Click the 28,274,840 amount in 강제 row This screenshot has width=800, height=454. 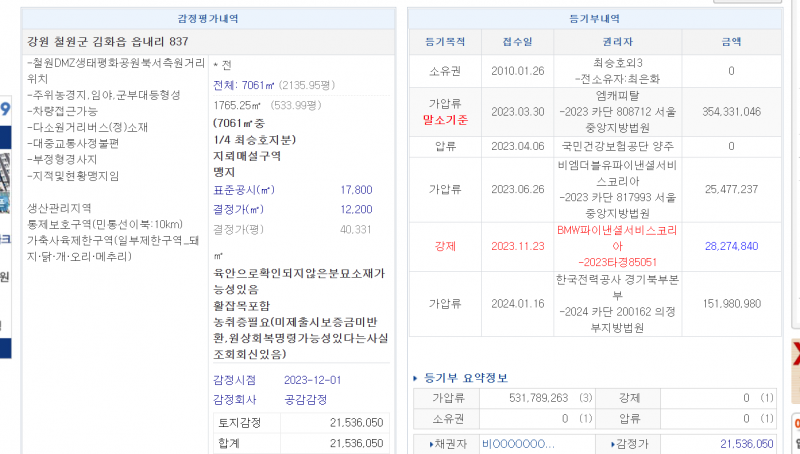click(731, 246)
